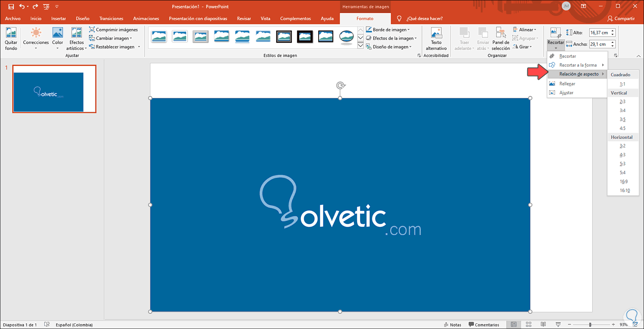
Task: Switch to Reading view icon
Action: click(x=543, y=325)
